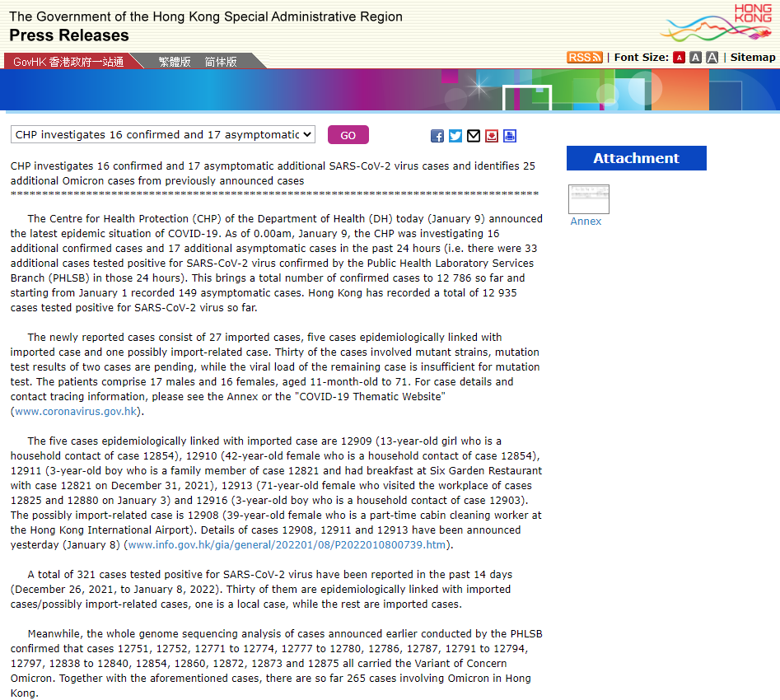Open GovHK 香港政府一站通 tab
Viewport: 780px width, 700px height.
point(68,62)
